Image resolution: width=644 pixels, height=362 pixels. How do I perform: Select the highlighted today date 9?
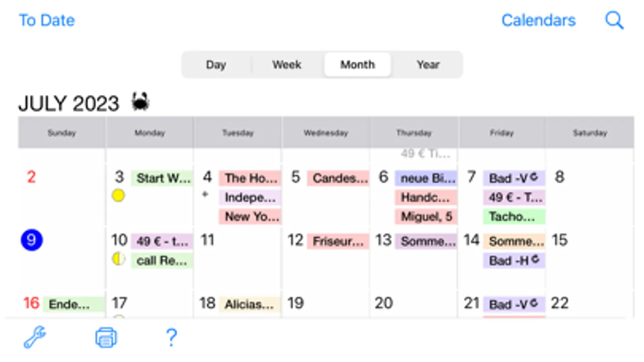(x=31, y=240)
